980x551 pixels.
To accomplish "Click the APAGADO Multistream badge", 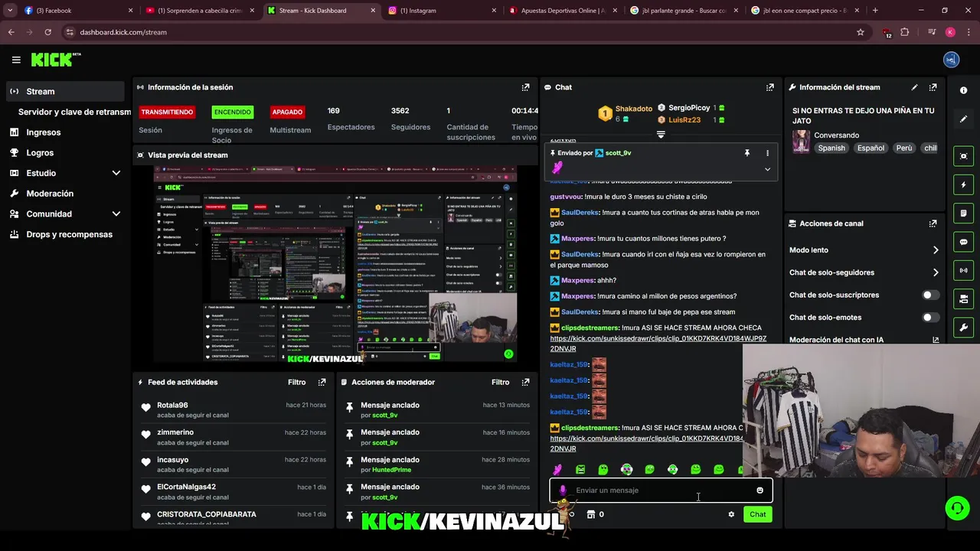I will click(287, 112).
